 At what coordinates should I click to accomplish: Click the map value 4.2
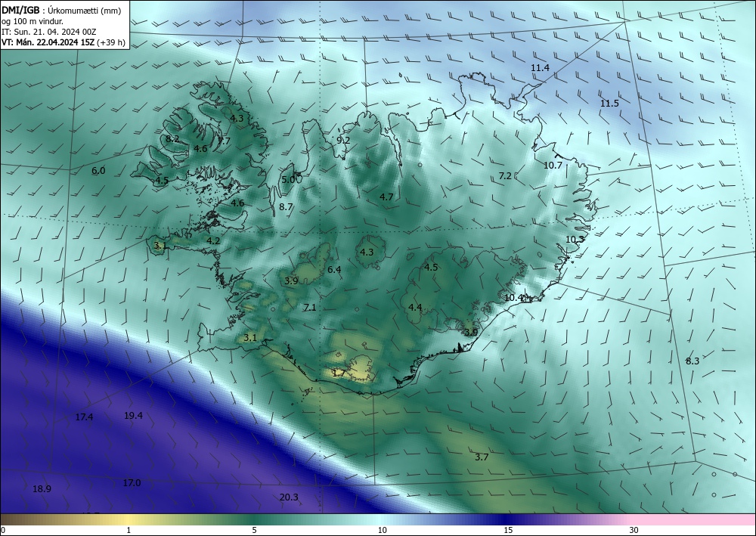click(x=213, y=240)
